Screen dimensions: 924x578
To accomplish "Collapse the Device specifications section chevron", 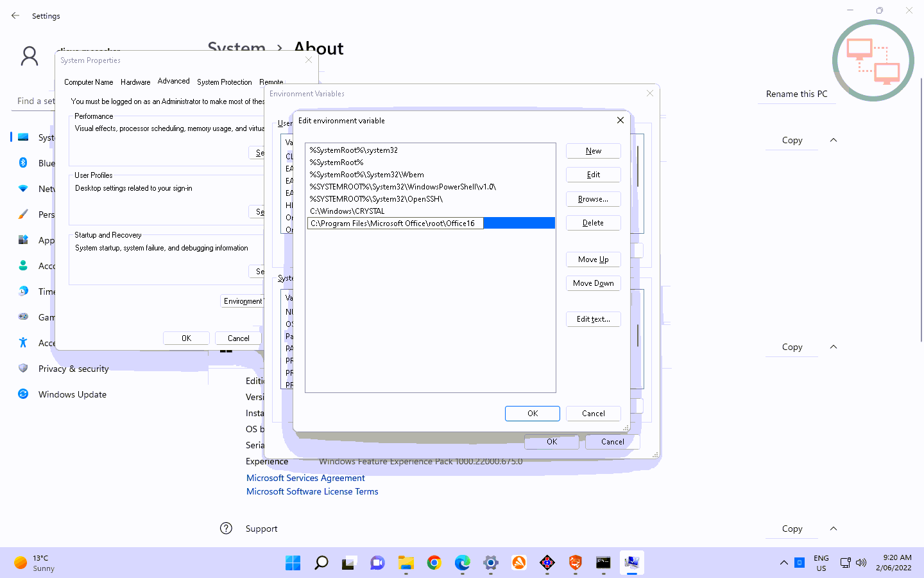I will 834,140.
